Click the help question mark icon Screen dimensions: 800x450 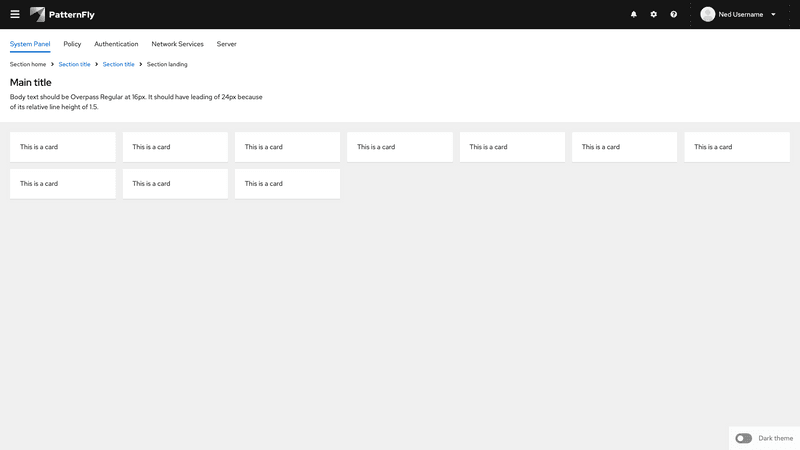point(674,14)
